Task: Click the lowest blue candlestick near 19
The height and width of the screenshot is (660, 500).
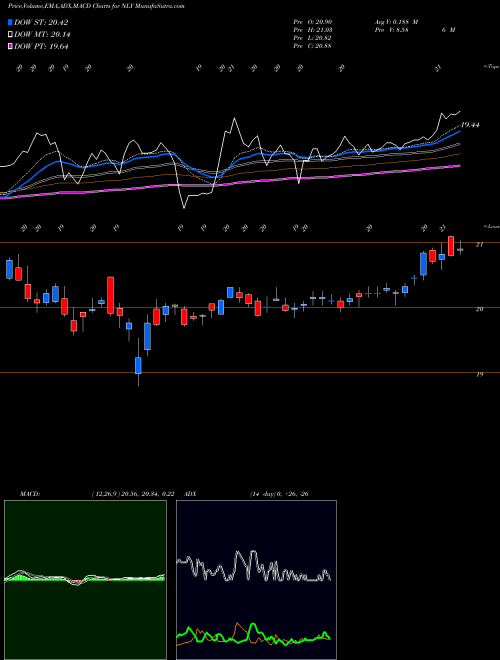Action: point(138,365)
